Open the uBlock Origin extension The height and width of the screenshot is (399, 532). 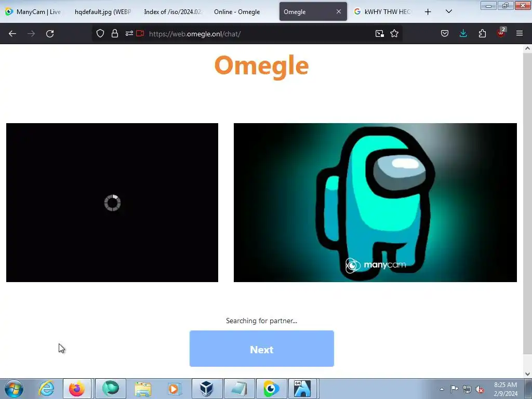[501, 33]
